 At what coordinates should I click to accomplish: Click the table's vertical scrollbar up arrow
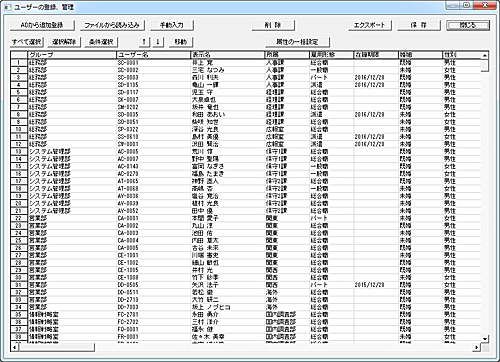(x=485, y=55)
